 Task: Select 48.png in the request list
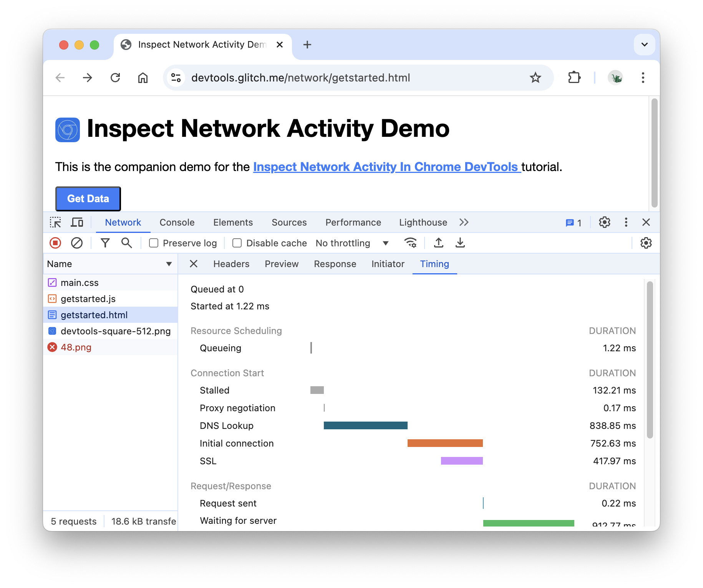click(76, 347)
